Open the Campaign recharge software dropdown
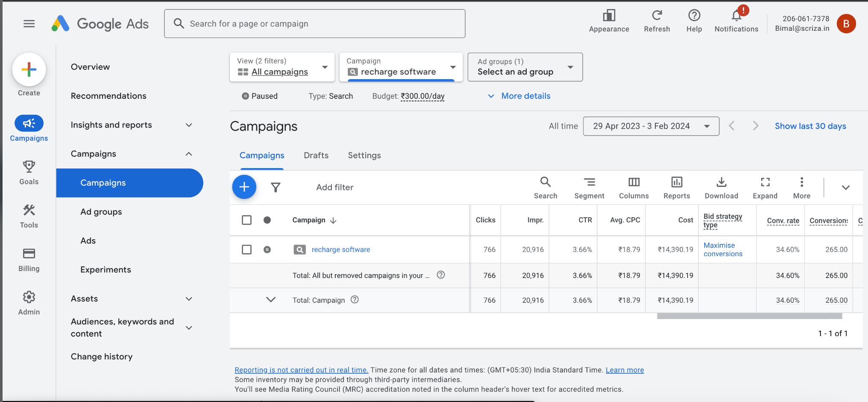868x402 pixels. [x=401, y=67]
